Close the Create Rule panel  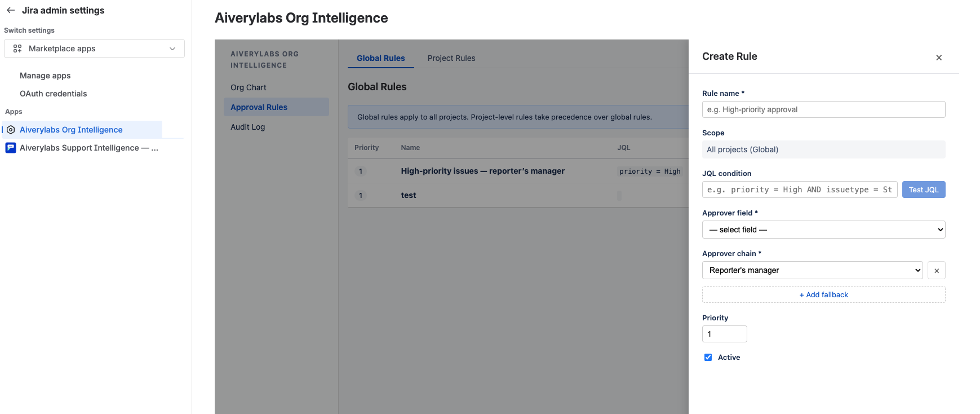pyautogui.click(x=939, y=58)
